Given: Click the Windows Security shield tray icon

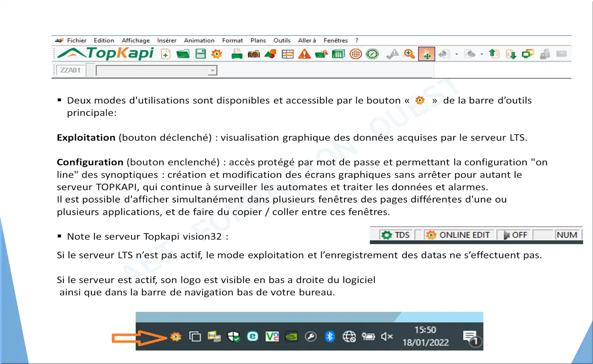Looking at the screenshot, I should coord(233,337).
